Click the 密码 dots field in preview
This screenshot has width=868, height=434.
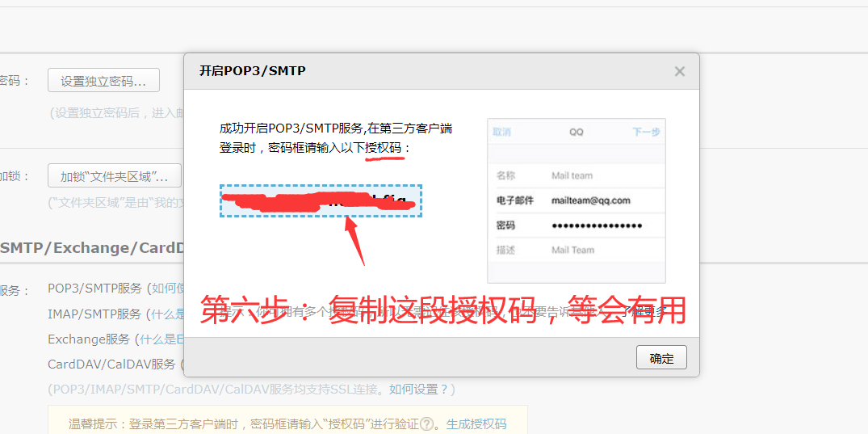coord(597,225)
